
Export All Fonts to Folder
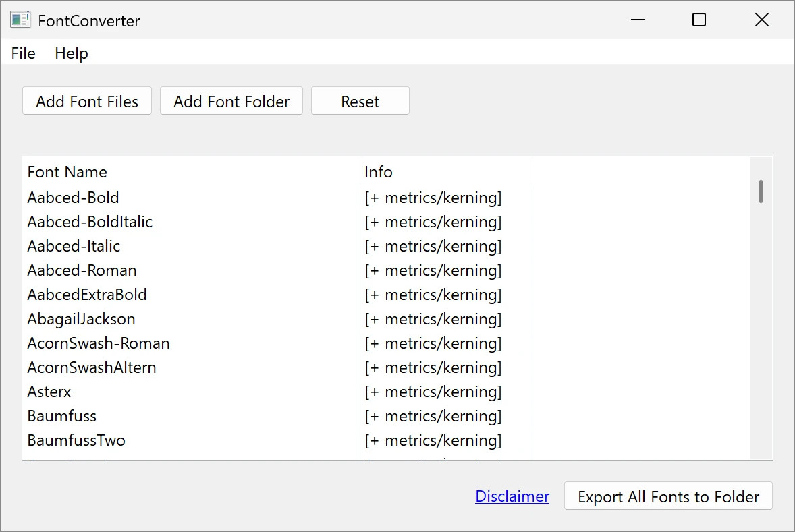point(668,497)
